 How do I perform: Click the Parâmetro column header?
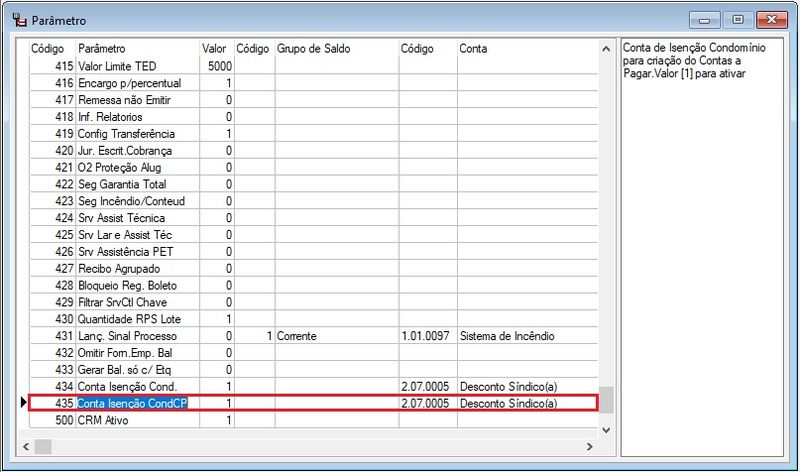point(102,48)
